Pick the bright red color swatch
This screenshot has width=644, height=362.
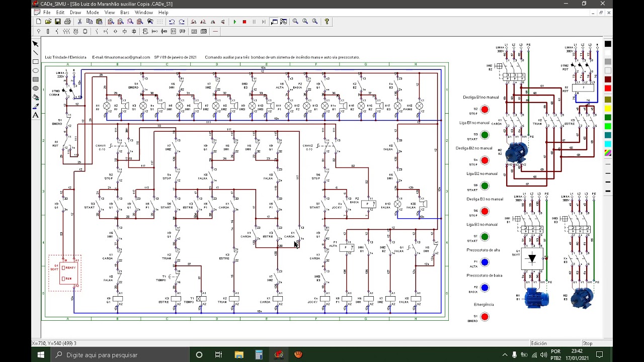tap(608, 88)
